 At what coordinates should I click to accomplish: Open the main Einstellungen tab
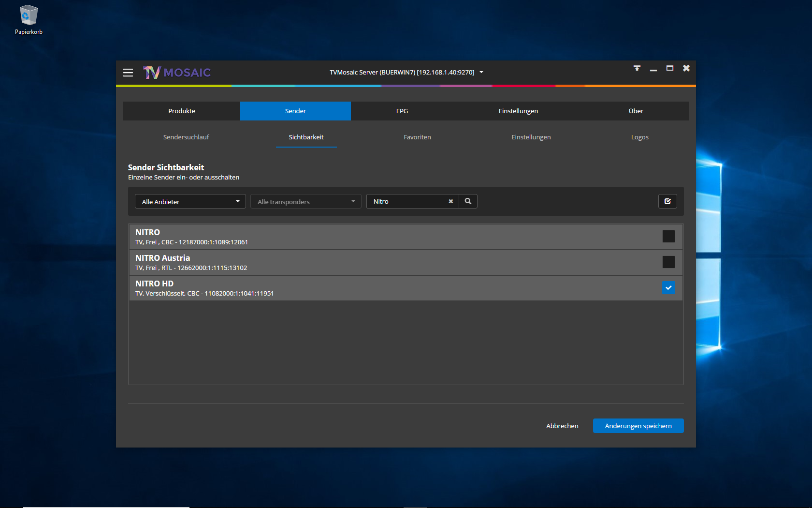coord(518,111)
